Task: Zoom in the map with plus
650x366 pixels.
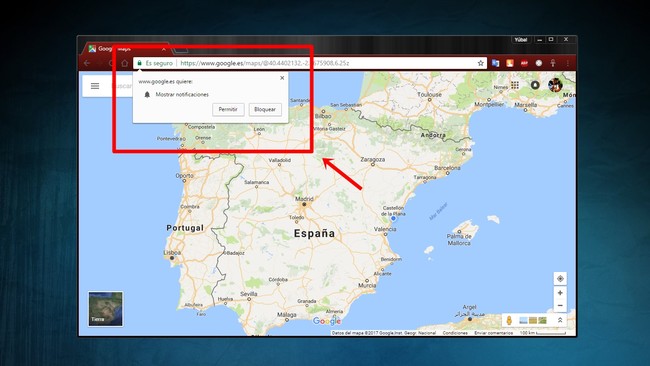Action: coord(560,293)
